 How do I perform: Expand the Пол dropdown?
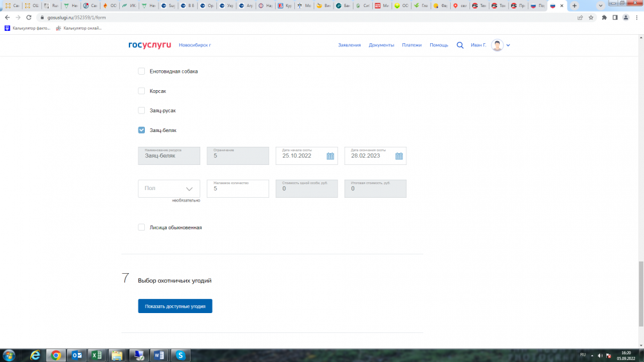(x=169, y=189)
